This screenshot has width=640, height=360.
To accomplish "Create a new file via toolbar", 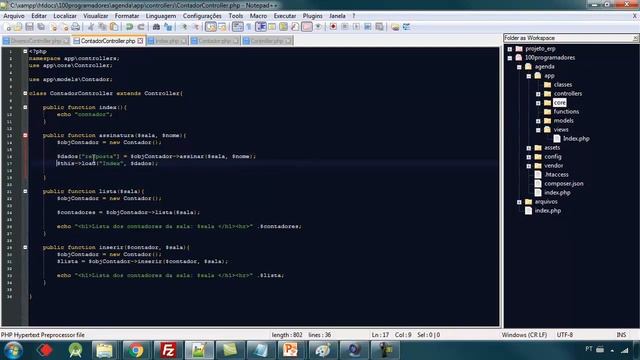I will (8, 27).
